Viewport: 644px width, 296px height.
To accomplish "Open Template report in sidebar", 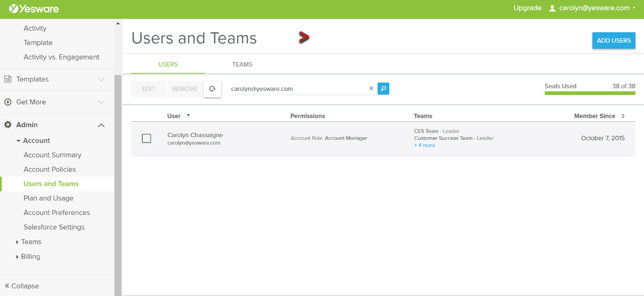I will click(x=38, y=43).
